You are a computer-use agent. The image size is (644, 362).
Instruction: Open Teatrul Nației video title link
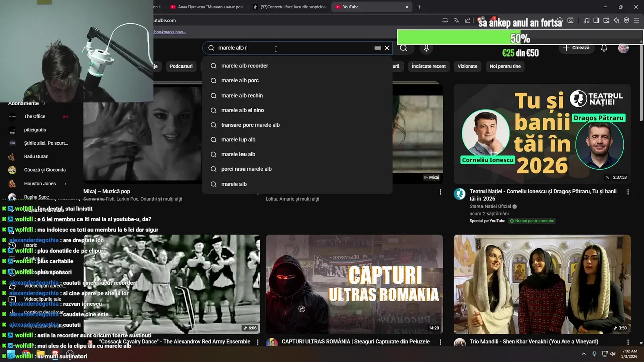pos(543,195)
